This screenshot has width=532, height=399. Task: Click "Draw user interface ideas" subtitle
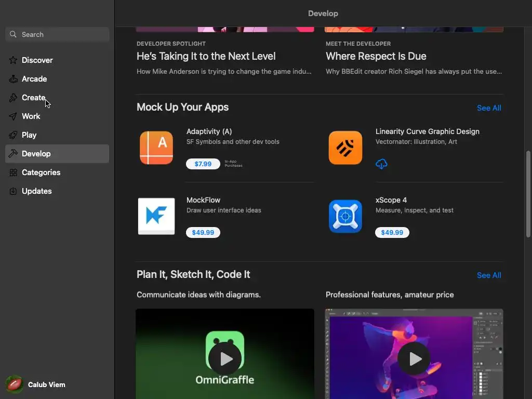click(223, 210)
